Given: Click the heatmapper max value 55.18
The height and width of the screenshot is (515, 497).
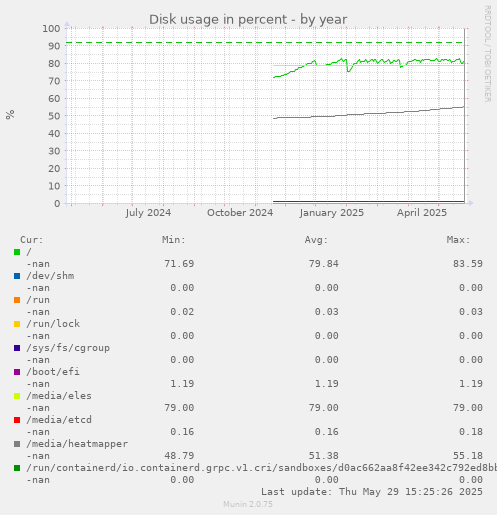Looking at the screenshot, I should pos(468,456).
